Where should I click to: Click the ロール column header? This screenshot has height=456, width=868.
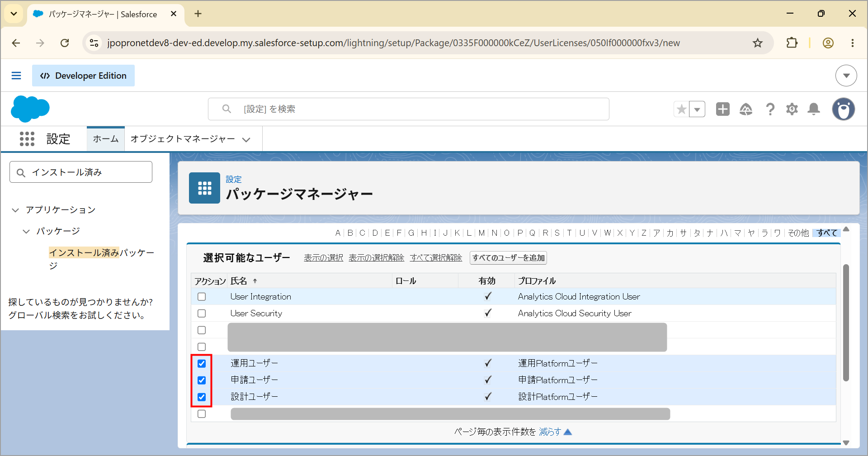coord(406,281)
